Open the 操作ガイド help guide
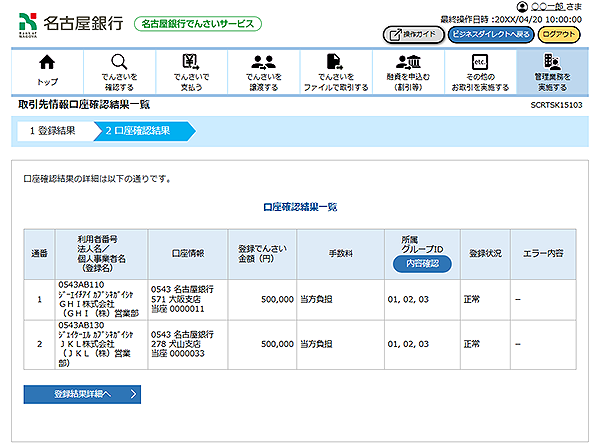The height and width of the screenshot is (448, 600). pos(413,34)
